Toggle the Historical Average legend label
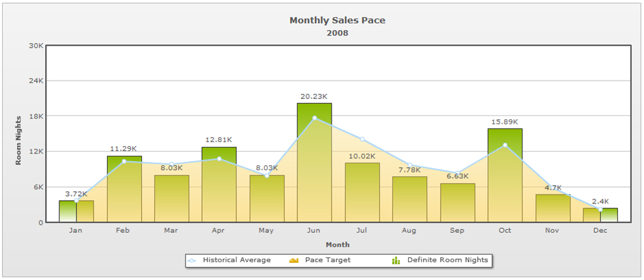Image resolution: width=644 pixels, height=280 pixels. pos(237,260)
